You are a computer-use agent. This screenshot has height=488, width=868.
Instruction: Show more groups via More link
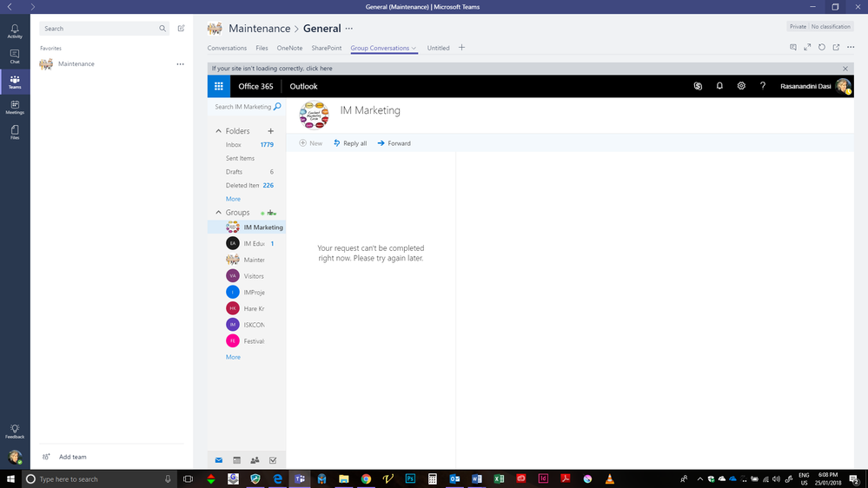[x=233, y=358]
